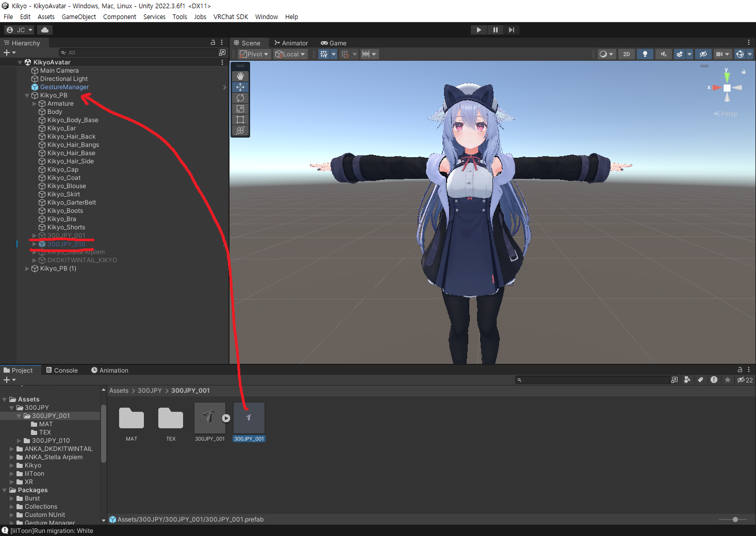Toggle 2D view mode
The width and height of the screenshot is (756, 536).
pyautogui.click(x=627, y=54)
